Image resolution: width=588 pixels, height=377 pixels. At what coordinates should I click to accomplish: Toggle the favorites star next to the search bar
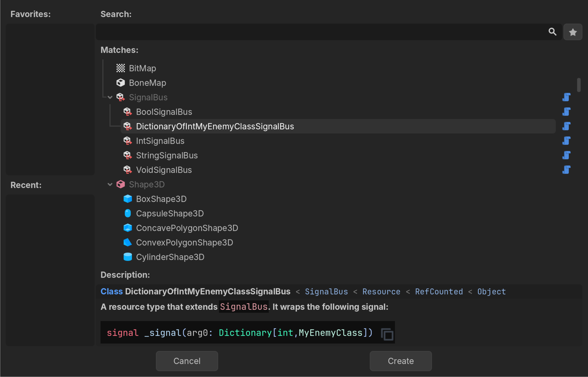click(573, 32)
